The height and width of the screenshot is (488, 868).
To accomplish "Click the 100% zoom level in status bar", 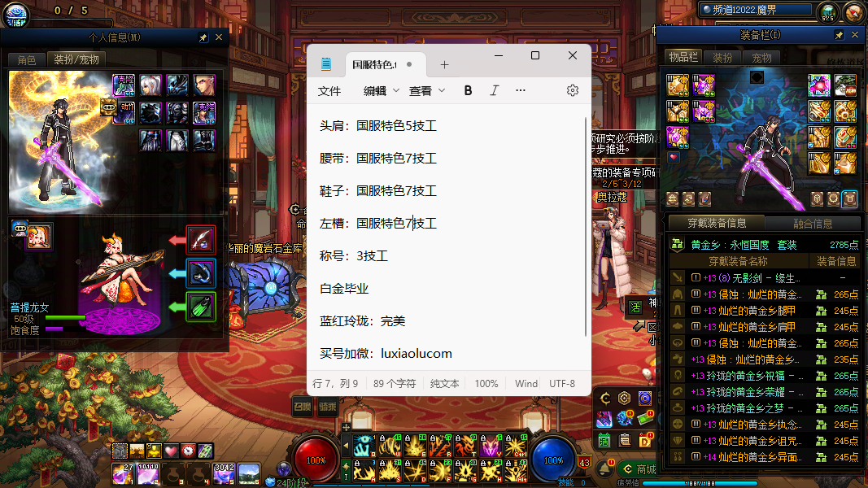I will (486, 383).
